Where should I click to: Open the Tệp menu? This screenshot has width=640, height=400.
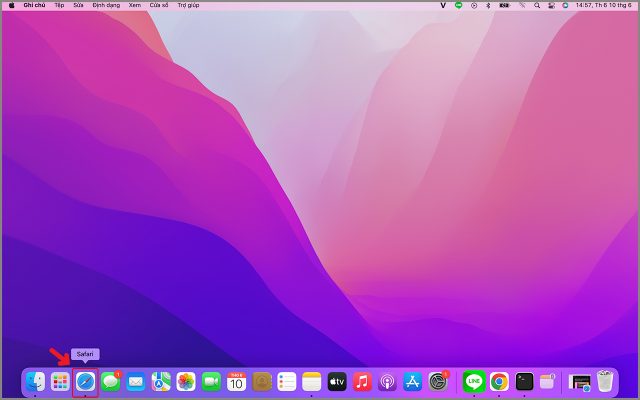(59, 5)
